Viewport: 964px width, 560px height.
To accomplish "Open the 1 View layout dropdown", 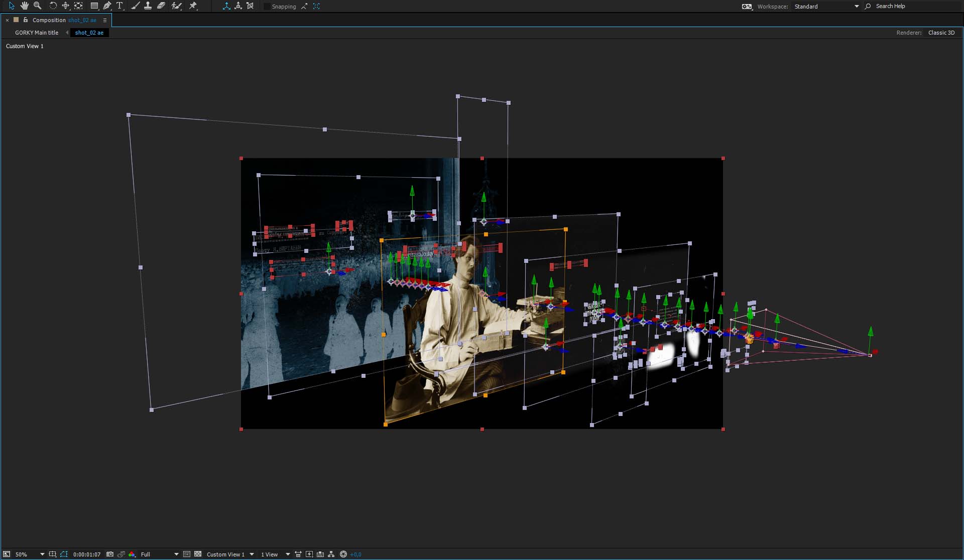I will coord(275,554).
